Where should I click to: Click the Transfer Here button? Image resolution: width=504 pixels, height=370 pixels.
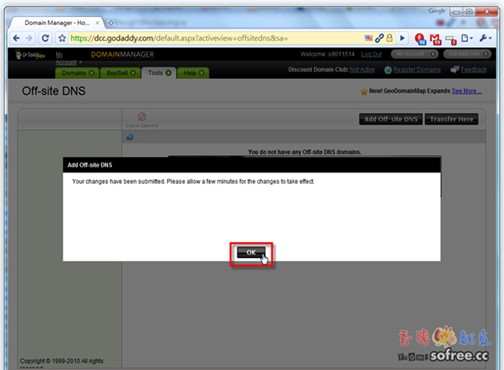pyautogui.click(x=451, y=119)
